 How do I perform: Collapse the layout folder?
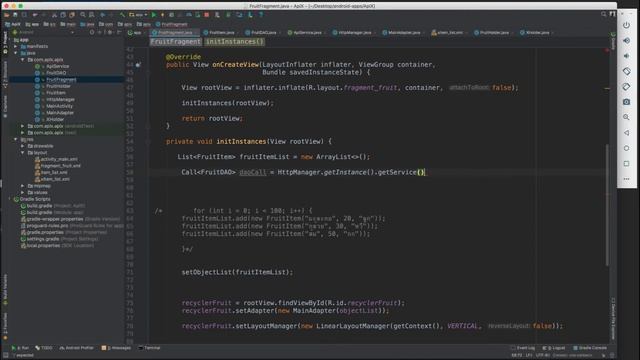click(x=23, y=153)
